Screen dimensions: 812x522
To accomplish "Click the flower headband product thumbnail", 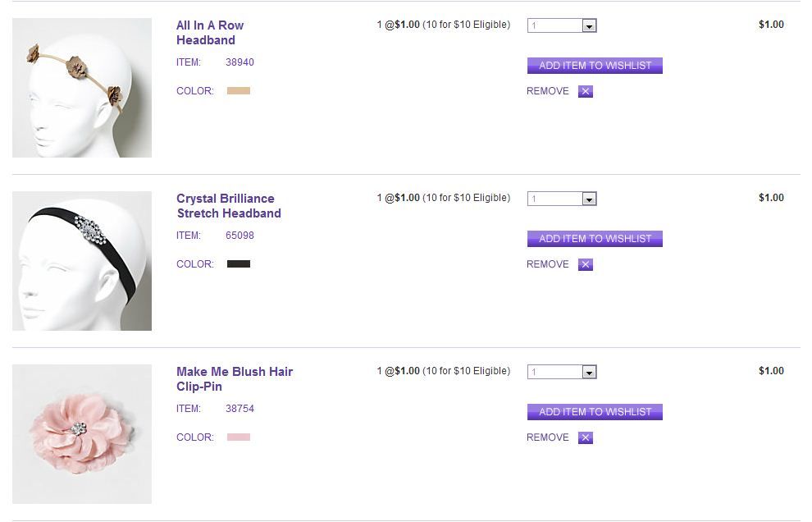I will pos(82,88).
